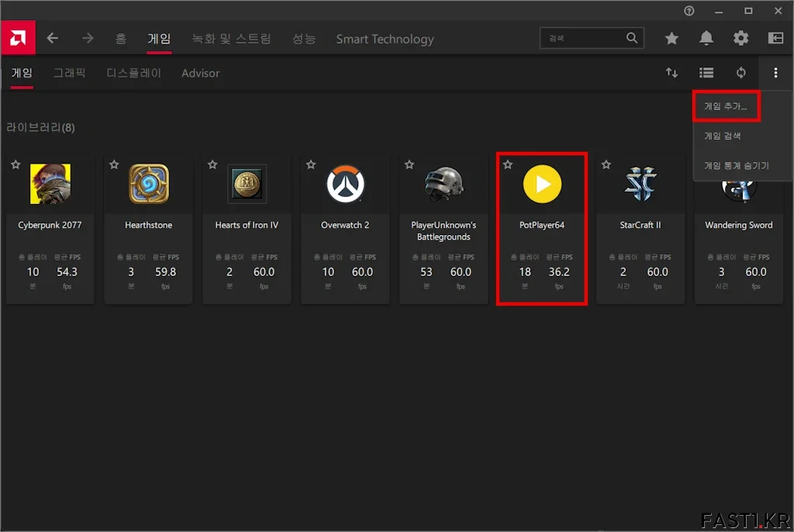Go forward with the right arrow
The image size is (794, 532).
click(88, 38)
